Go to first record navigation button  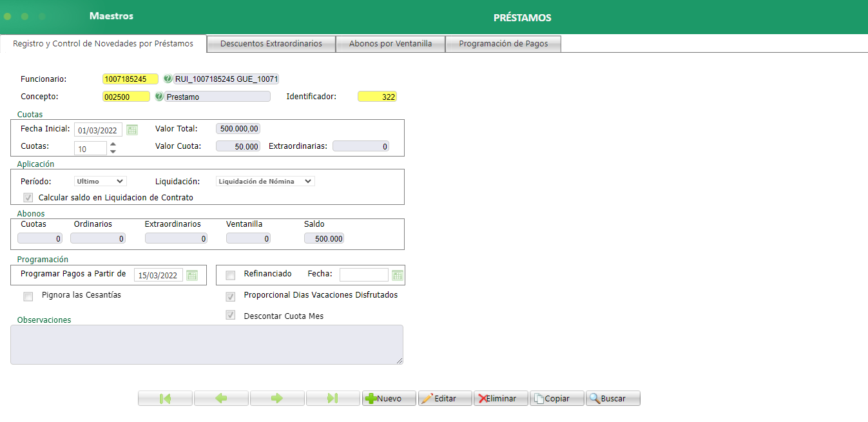point(165,398)
